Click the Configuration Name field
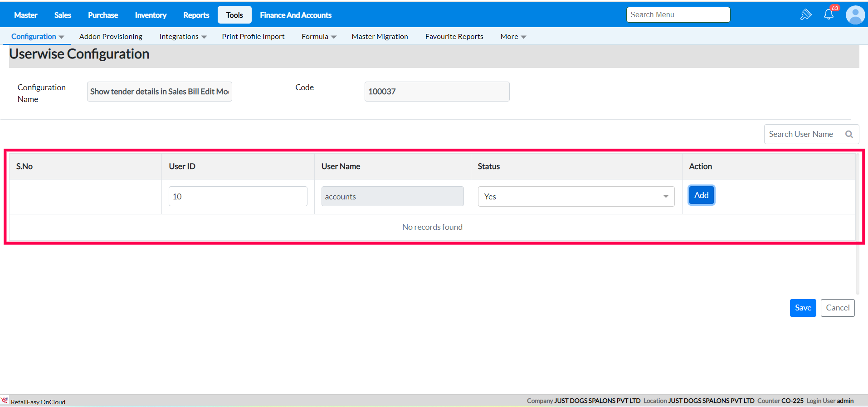 point(160,92)
